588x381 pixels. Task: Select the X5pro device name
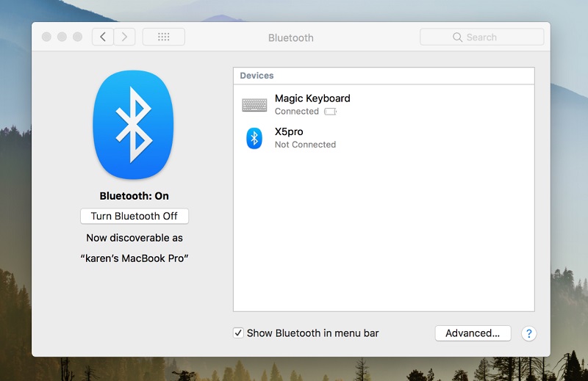coord(289,131)
